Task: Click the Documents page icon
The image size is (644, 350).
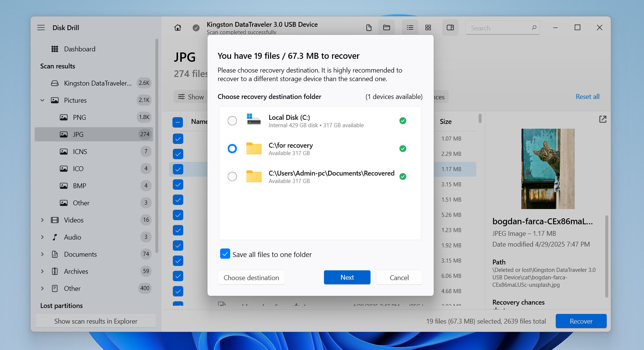Action: (55, 254)
